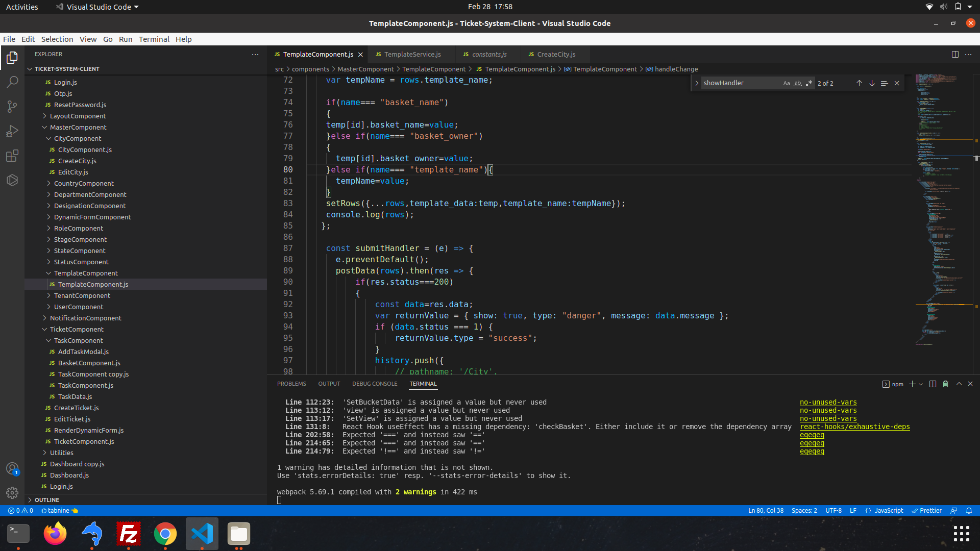The image size is (980, 551).
Task: Toggle Find in Selection option
Action: pos(884,83)
